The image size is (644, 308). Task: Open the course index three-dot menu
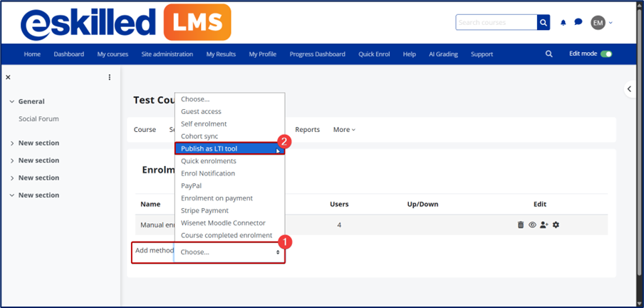pyautogui.click(x=109, y=77)
